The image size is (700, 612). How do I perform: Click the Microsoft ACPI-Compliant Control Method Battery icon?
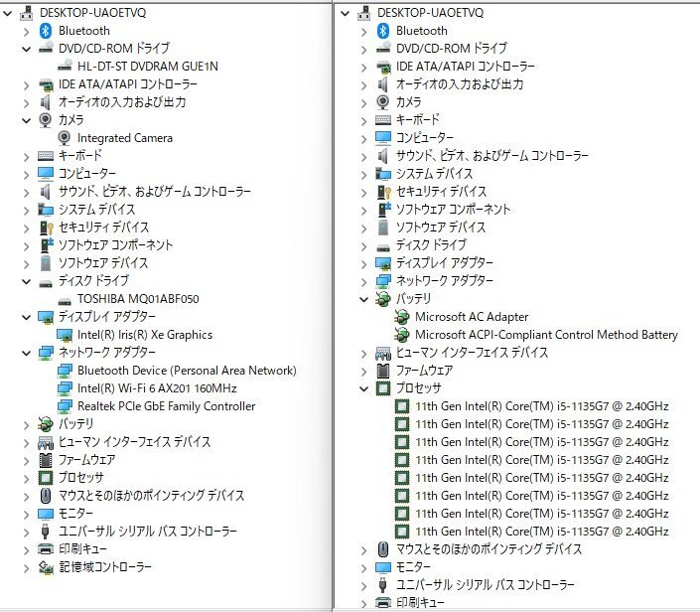tap(402, 335)
